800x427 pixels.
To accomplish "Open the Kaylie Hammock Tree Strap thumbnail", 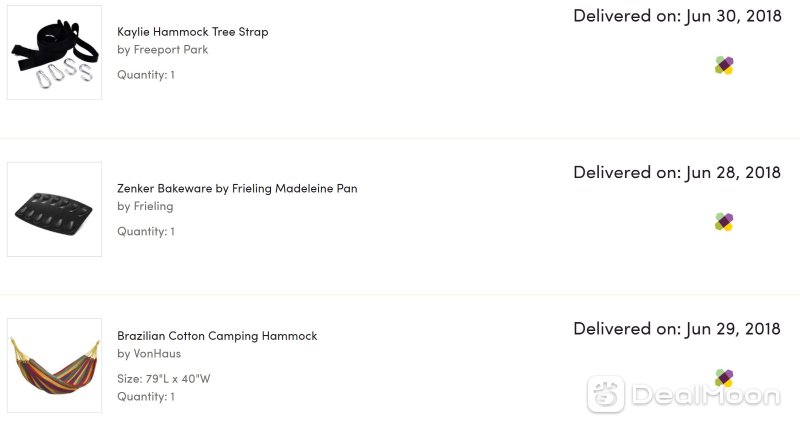I will [x=55, y=53].
